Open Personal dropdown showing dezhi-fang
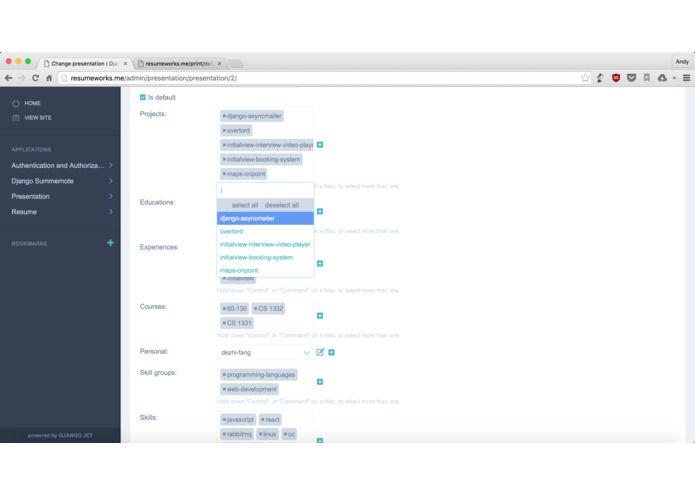The height and width of the screenshot is (494, 695). [265, 353]
